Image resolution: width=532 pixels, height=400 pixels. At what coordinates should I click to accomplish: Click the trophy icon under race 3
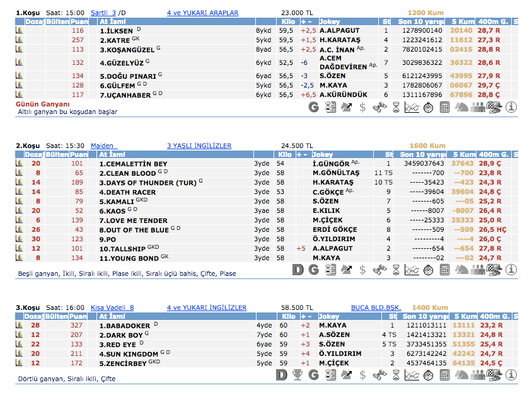click(298, 375)
